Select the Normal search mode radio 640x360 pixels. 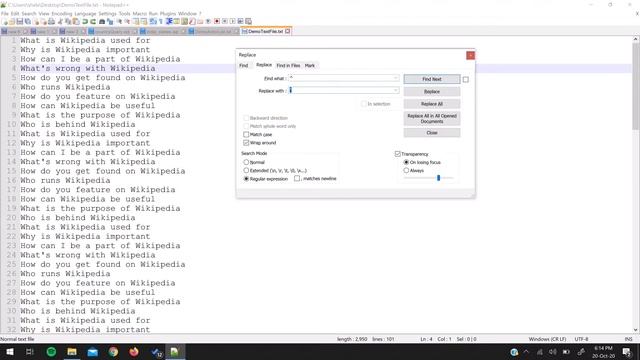pos(246,162)
